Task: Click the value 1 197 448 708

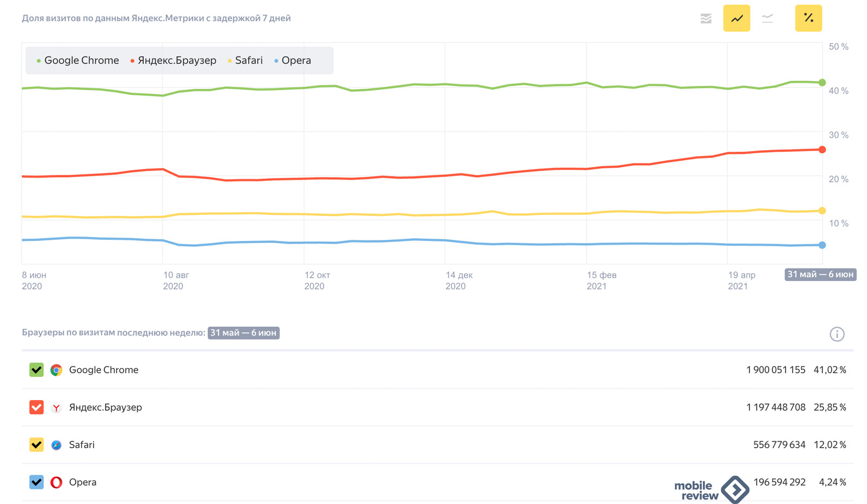Action: coord(776,407)
